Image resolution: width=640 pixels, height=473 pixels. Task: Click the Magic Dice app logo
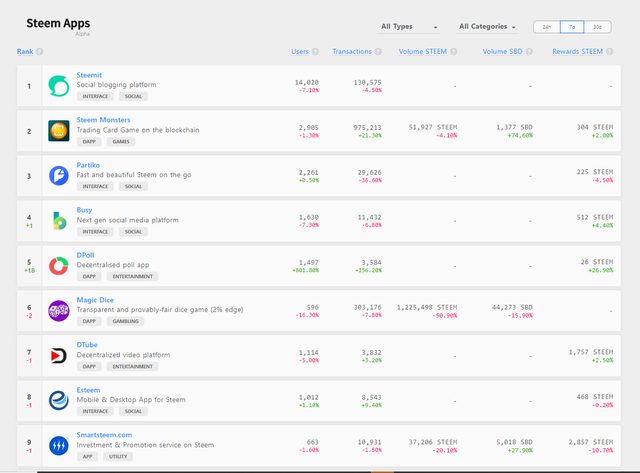click(x=59, y=310)
